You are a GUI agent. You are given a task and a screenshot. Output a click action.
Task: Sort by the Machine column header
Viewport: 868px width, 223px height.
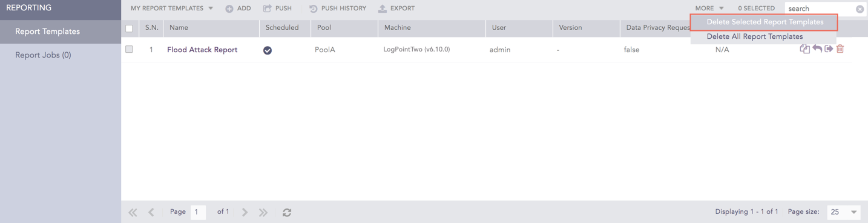tap(432, 28)
